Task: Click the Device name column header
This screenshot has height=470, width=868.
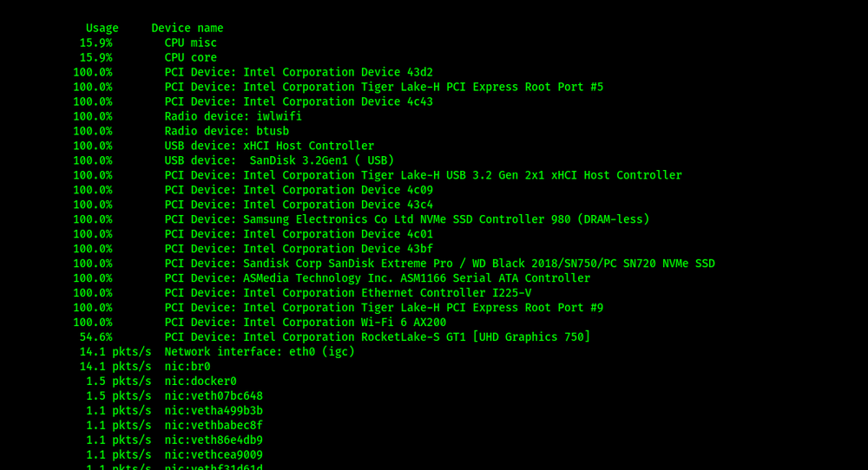Action: [x=187, y=29]
